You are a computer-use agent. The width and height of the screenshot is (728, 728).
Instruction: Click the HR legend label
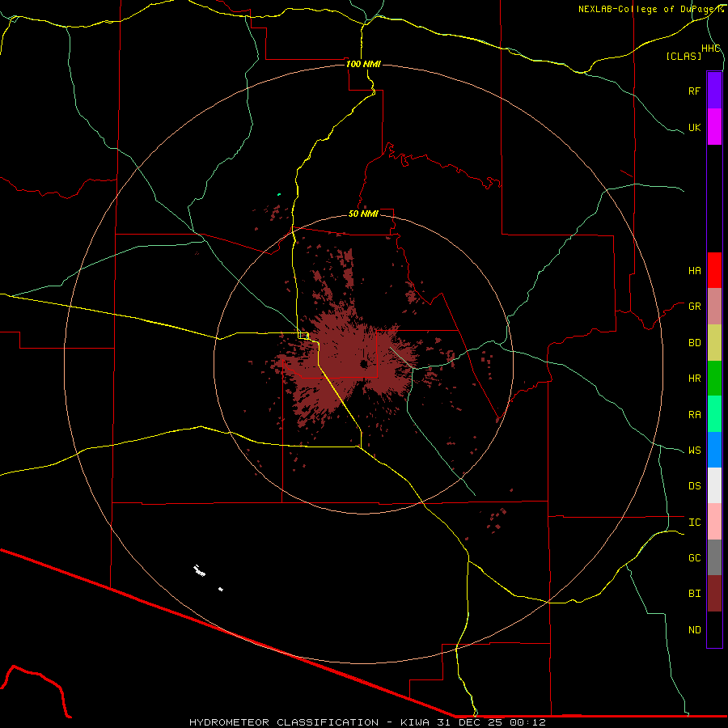(x=694, y=379)
